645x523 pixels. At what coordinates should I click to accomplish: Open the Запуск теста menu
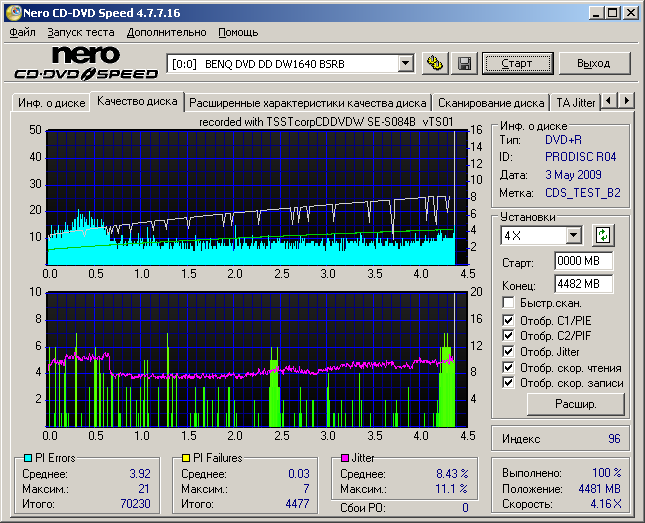coord(81,32)
